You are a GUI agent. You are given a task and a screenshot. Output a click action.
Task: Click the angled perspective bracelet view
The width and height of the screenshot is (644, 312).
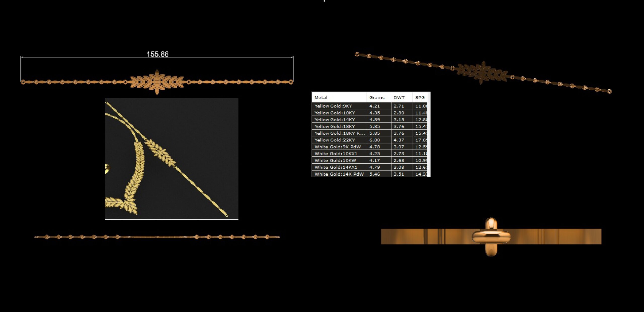[483, 72]
